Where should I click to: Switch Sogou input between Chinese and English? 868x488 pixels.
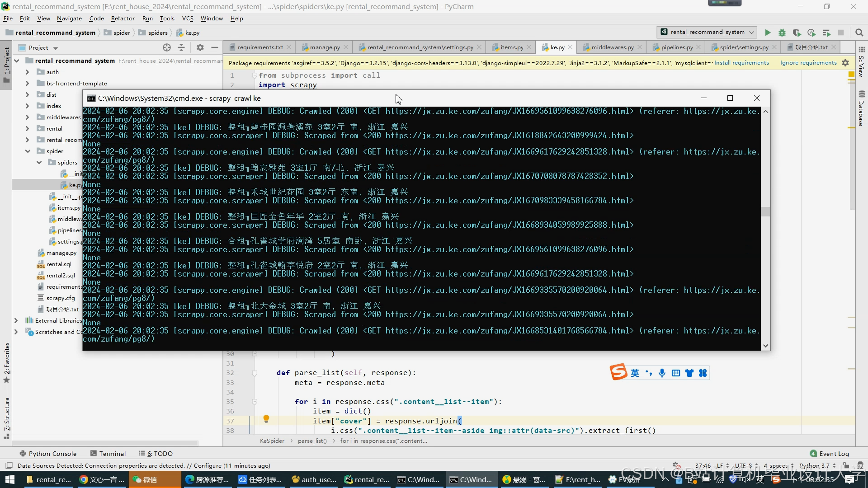click(x=635, y=372)
